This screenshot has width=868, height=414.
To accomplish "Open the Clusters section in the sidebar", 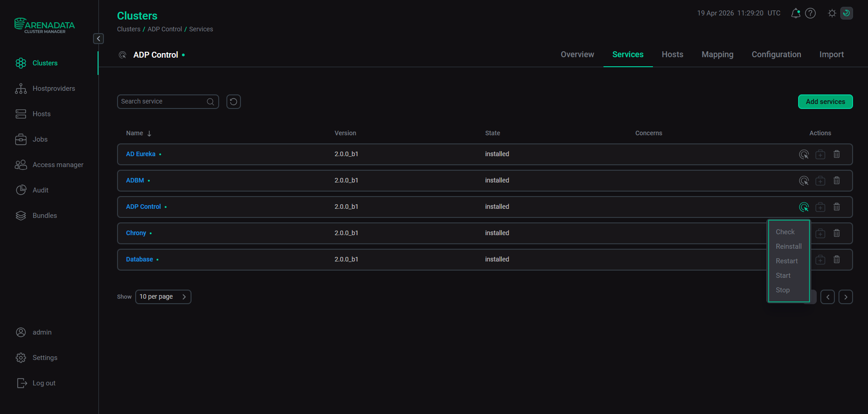I will tap(45, 63).
